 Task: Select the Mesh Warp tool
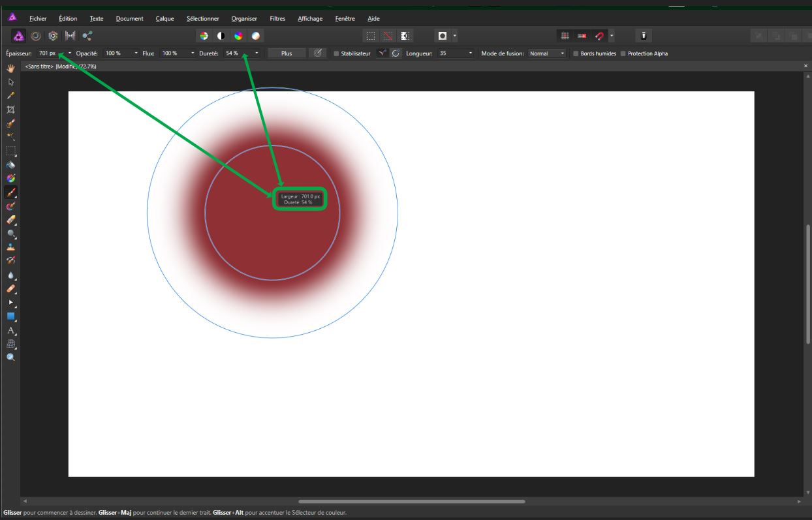(11, 344)
